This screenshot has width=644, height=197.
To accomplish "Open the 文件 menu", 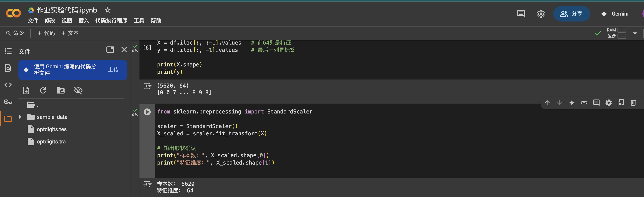I will [33, 21].
